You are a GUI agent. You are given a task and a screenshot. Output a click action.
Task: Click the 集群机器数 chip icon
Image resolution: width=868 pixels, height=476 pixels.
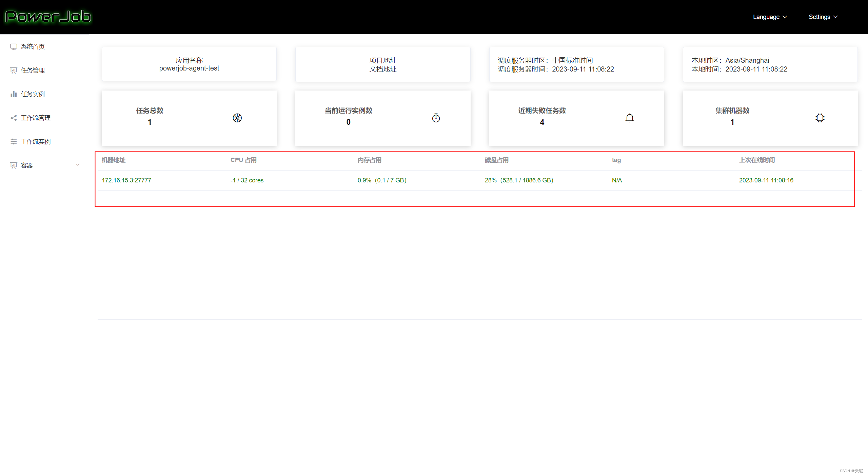pos(820,118)
